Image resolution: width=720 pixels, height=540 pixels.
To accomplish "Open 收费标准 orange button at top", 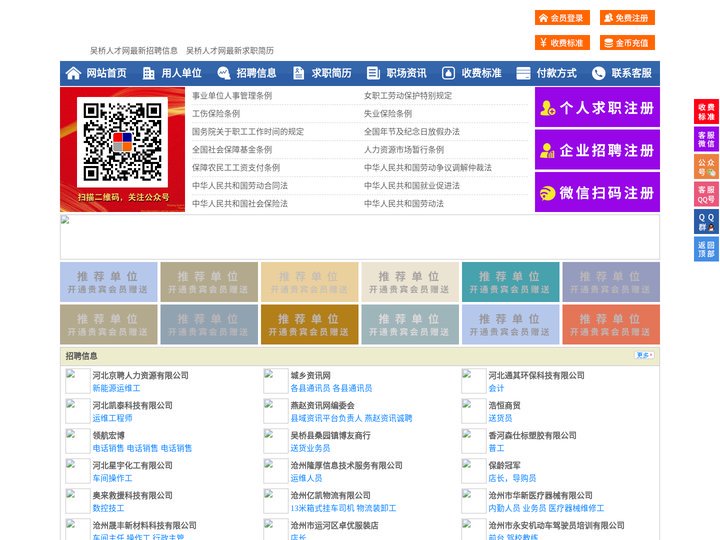I will [x=562, y=43].
